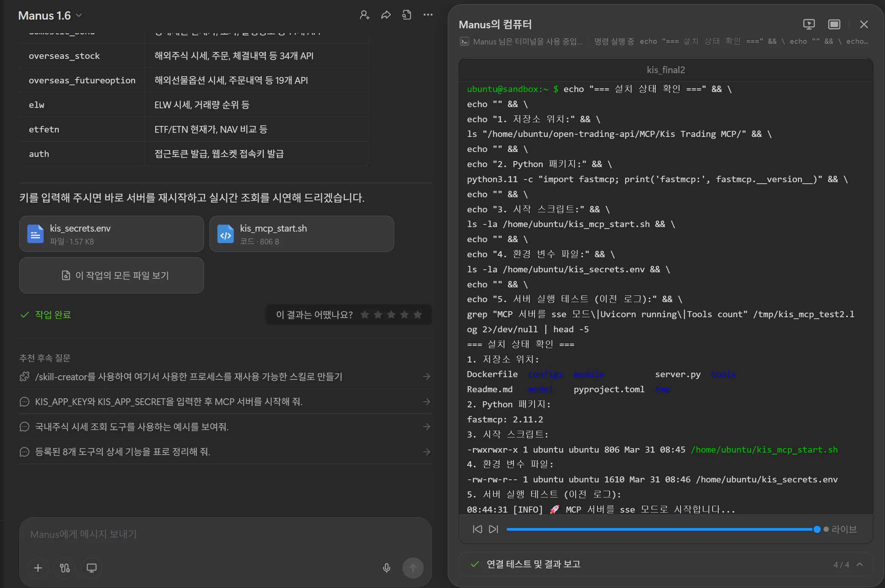The image size is (885, 588).
Task: Share this conversation via the forward arrow icon
Action: (386, 15)
